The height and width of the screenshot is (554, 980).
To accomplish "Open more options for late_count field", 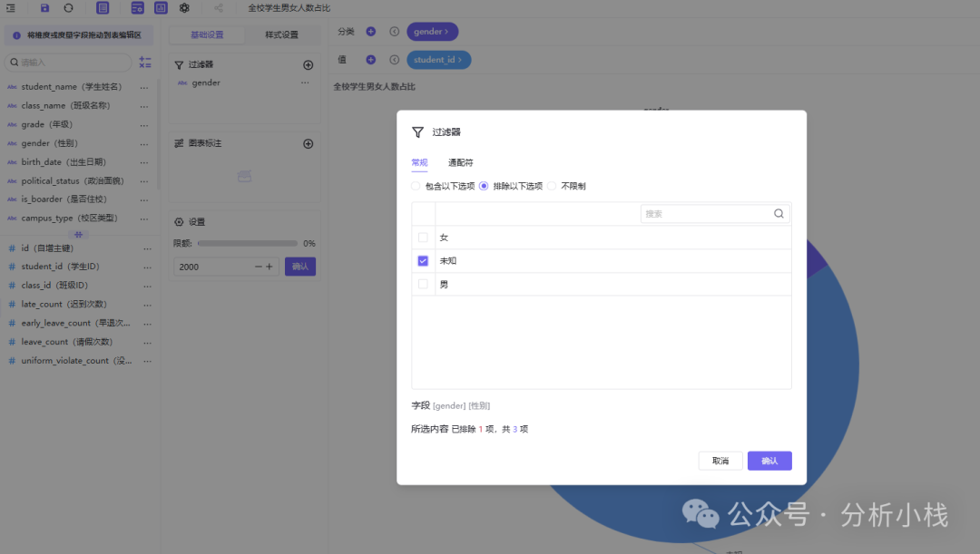I will pyautogui.click(x=148, y=305).
